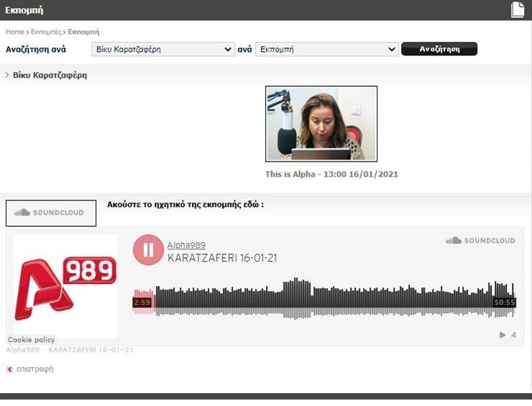Screen dimensions: 532x406
Task: Click the red back arrow beside επιστροφή
Action: pyautogui.click(x=9, y=369)
